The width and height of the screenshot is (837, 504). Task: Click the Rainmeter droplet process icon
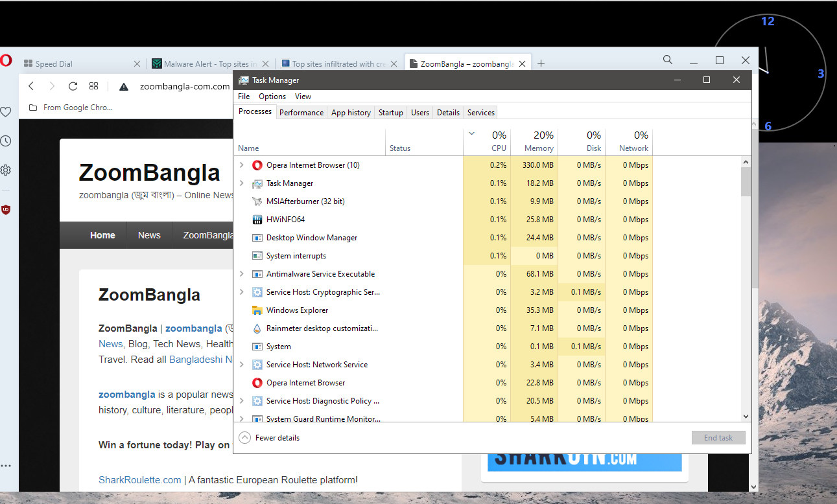pos(257,328)
